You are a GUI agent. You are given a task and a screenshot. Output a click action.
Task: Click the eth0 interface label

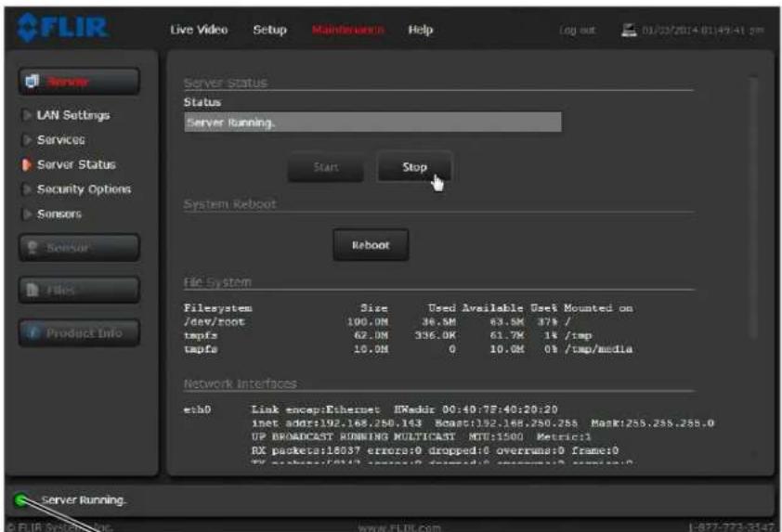tap(197, 409)
